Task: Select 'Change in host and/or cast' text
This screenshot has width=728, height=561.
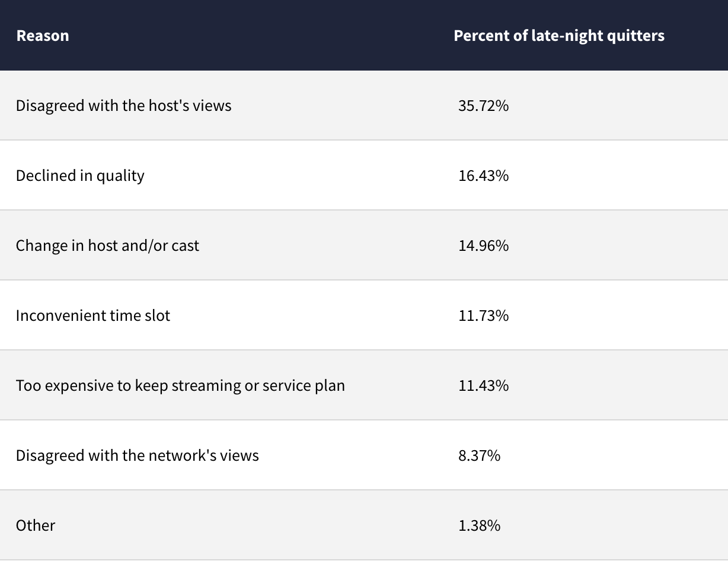Action: [x=107, y=246]
